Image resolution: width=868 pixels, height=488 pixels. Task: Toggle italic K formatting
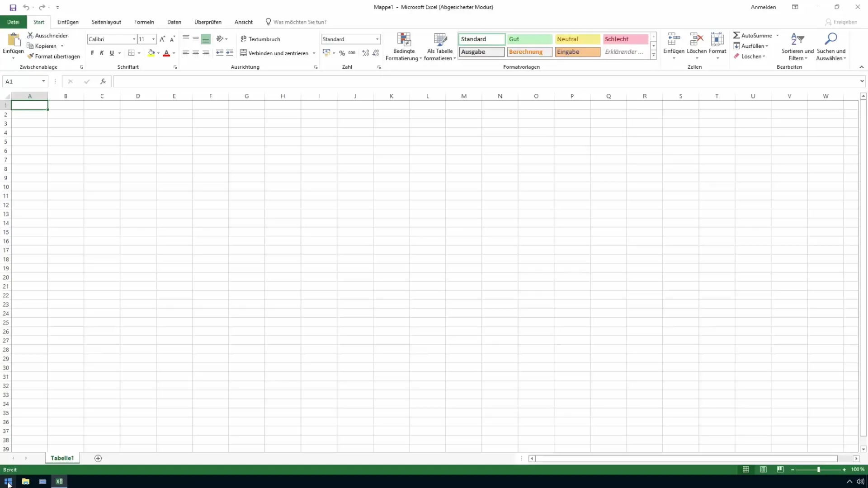point(102,53)
